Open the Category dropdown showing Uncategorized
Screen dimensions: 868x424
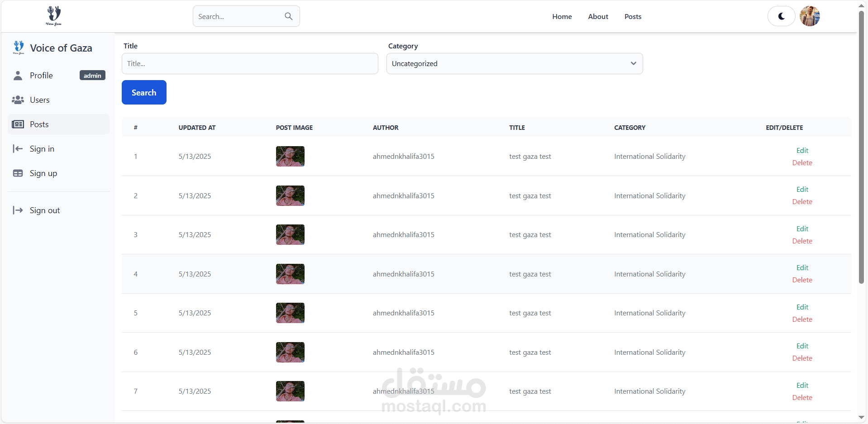(515, 64)
